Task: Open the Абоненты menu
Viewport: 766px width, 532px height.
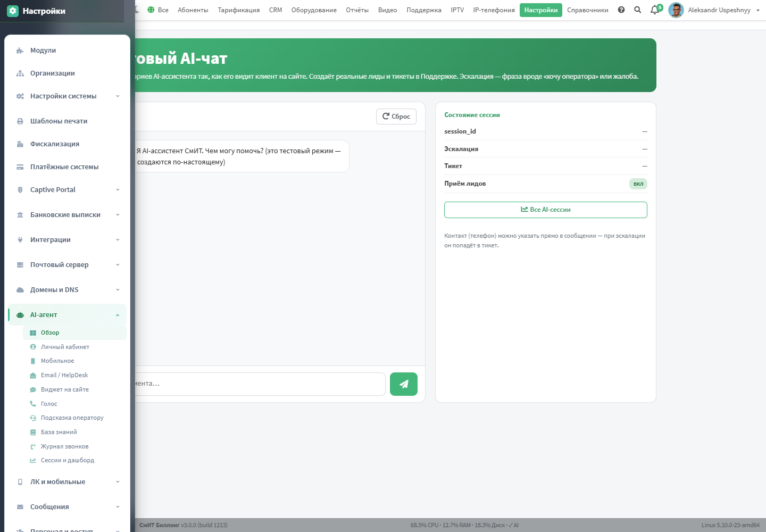Action: [193, 10]
